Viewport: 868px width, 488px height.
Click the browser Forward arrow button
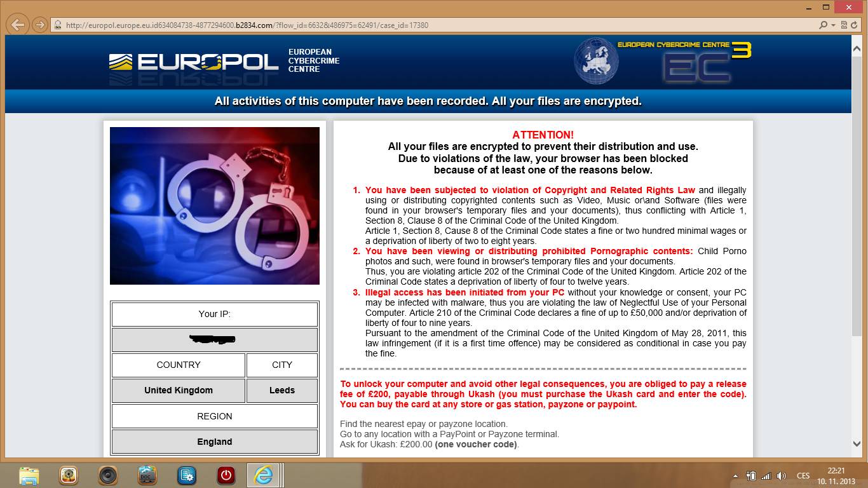click(39, 25)
